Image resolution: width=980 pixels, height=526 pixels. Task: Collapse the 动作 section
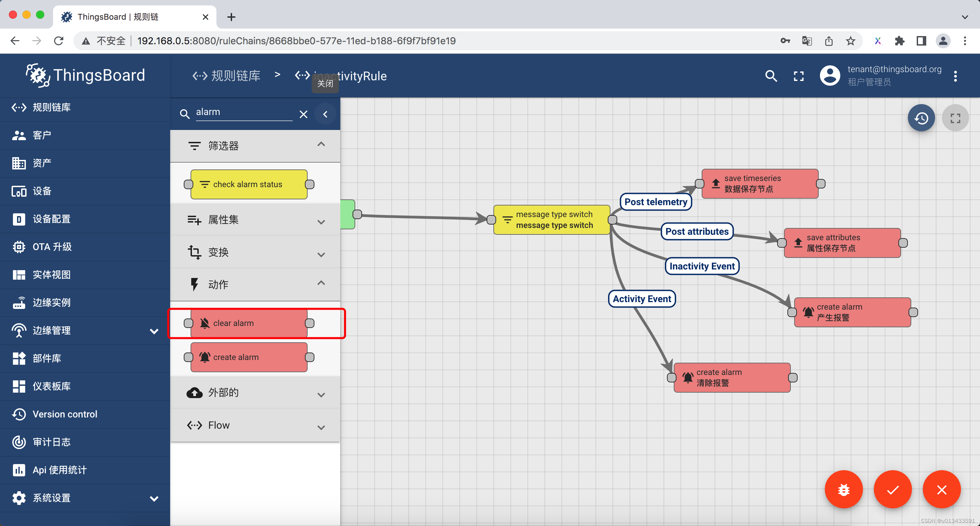tap(255, 284)
